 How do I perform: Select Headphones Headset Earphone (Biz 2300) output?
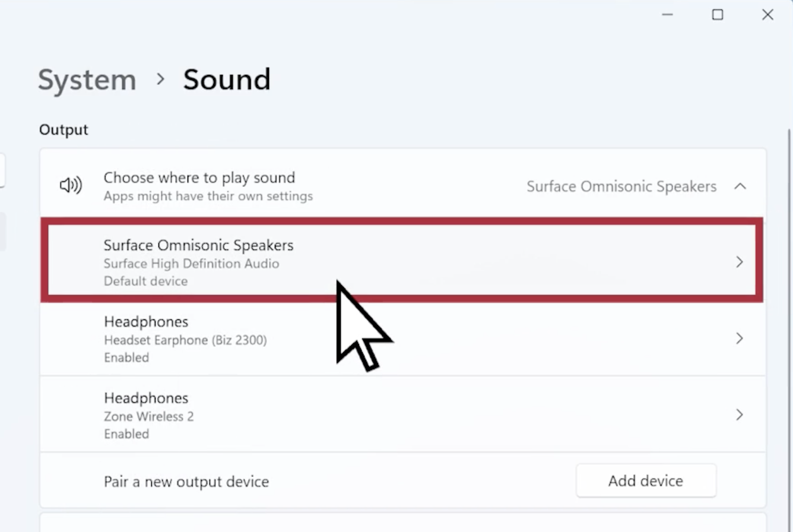pyautogui.click(x=402, y=338)
